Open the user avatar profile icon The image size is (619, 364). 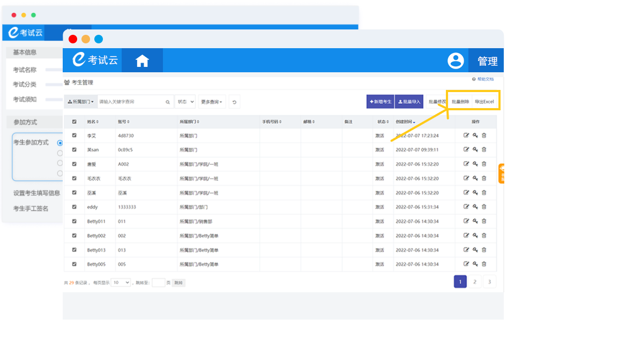456,60
